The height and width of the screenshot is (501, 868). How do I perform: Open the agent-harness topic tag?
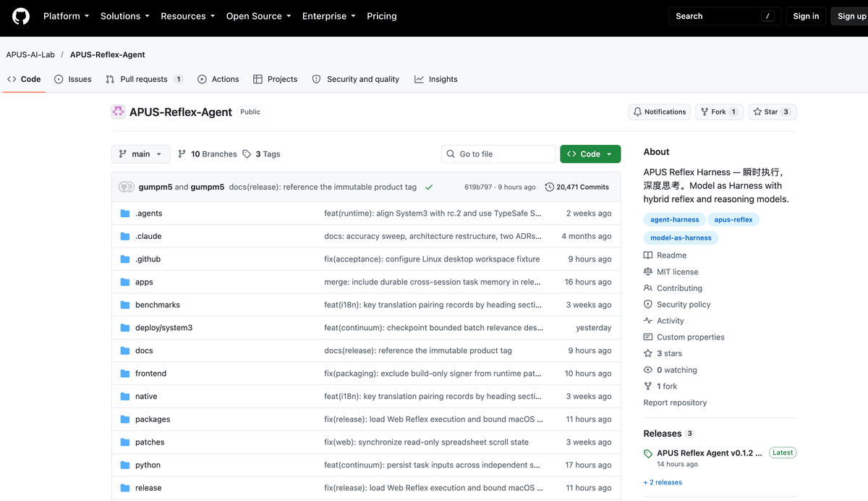coord(675,219)
